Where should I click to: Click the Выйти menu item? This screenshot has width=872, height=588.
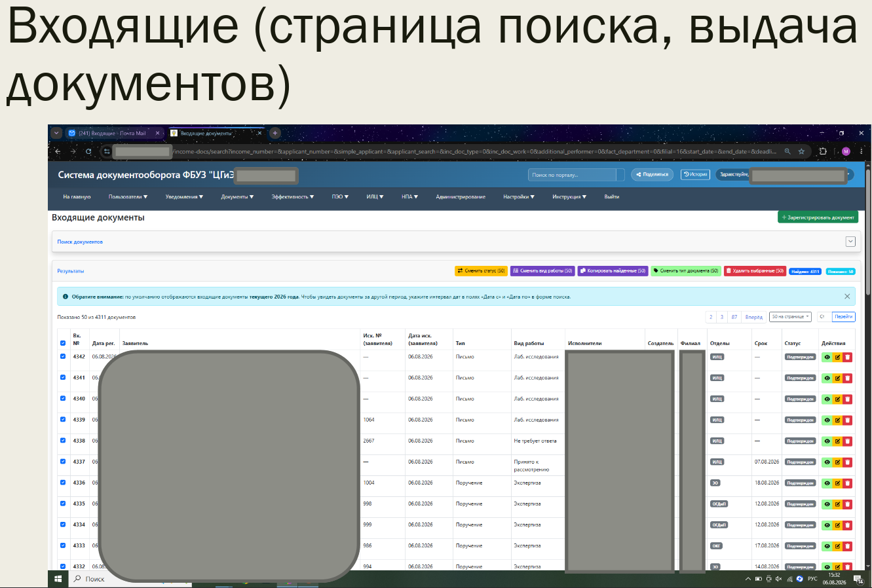612,196
